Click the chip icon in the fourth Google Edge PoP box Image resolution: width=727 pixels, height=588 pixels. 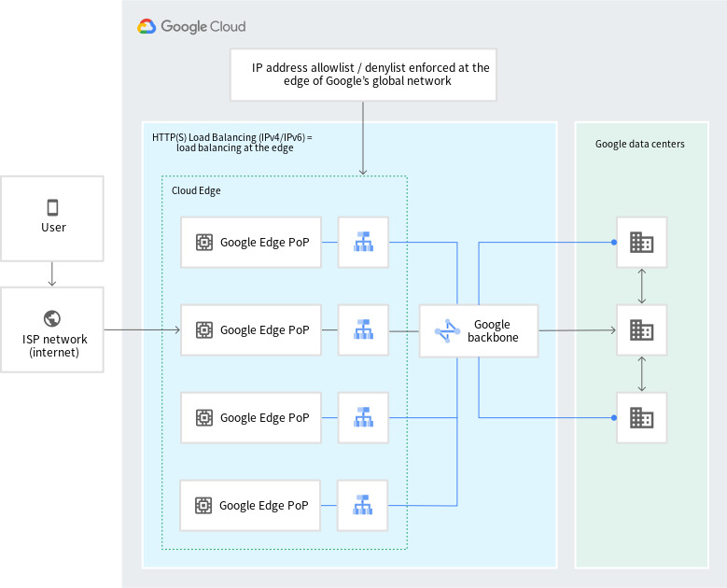click(203, 505)
